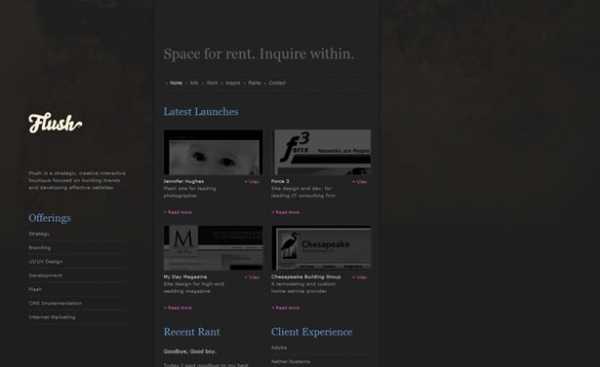Go to the Contact navigation link
This screenshot has height=367, width=600.
coord(277,83)
